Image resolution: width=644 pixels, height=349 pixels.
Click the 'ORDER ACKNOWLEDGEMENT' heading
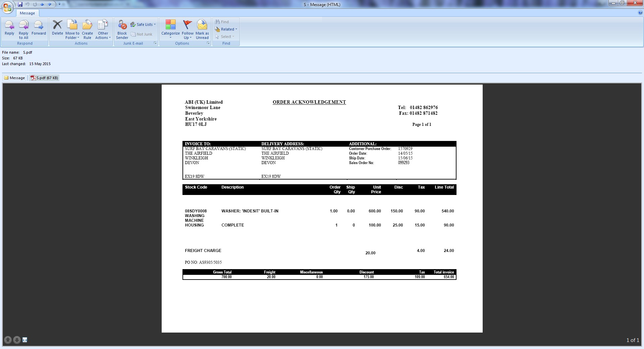tap(309, 102)
